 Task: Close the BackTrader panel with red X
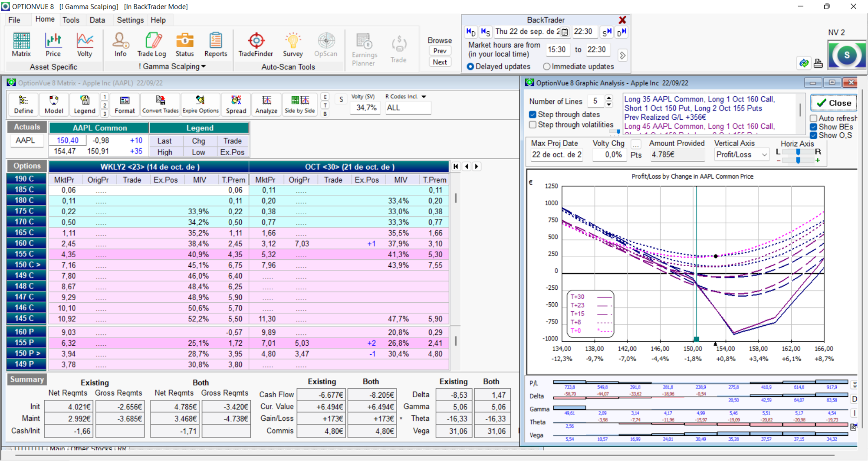622,20
